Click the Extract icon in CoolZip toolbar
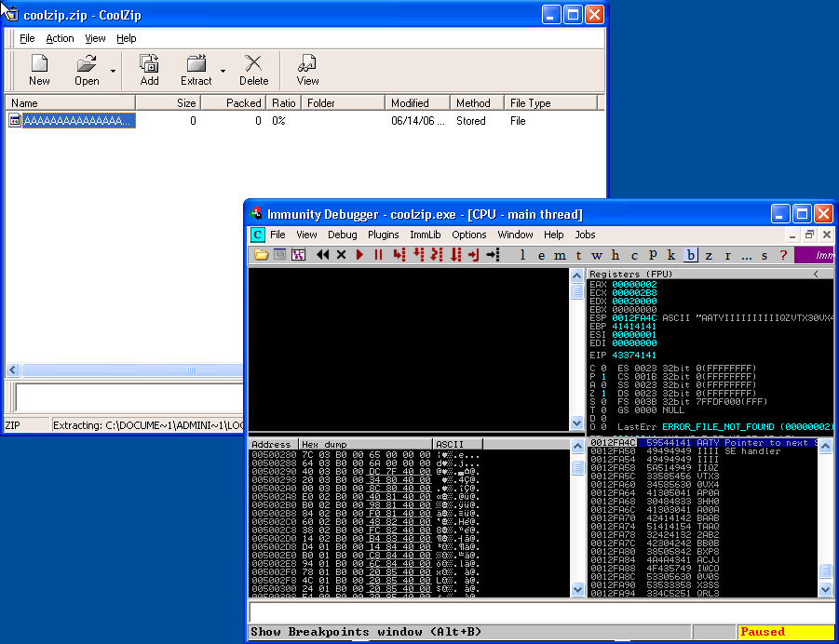This screenshot has height=644, width=839. (x=196, y=70)
